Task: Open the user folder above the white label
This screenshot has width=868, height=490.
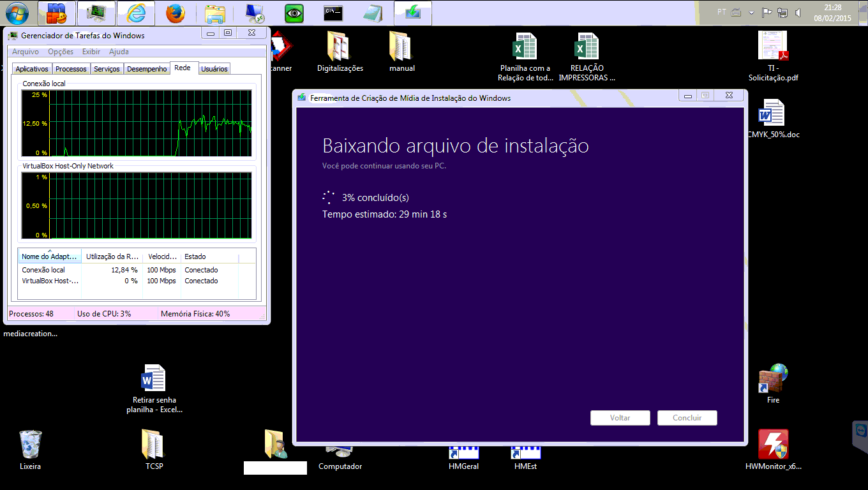Action: 277,445
